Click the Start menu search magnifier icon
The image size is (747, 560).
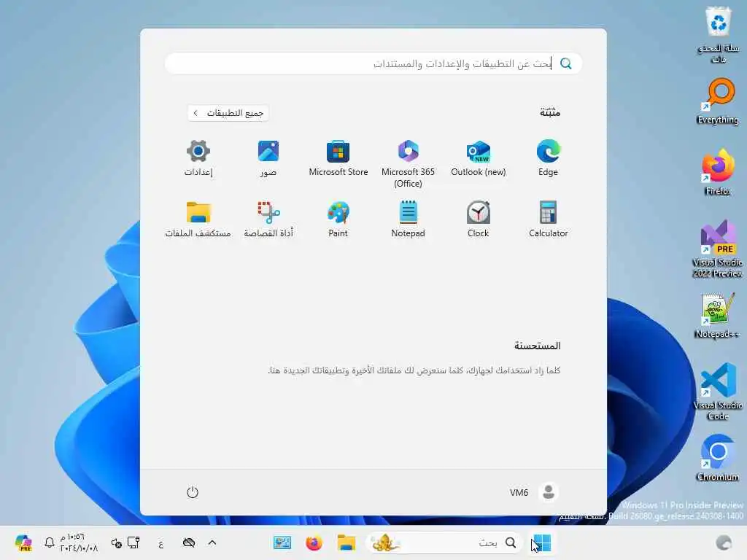point(565,63)
